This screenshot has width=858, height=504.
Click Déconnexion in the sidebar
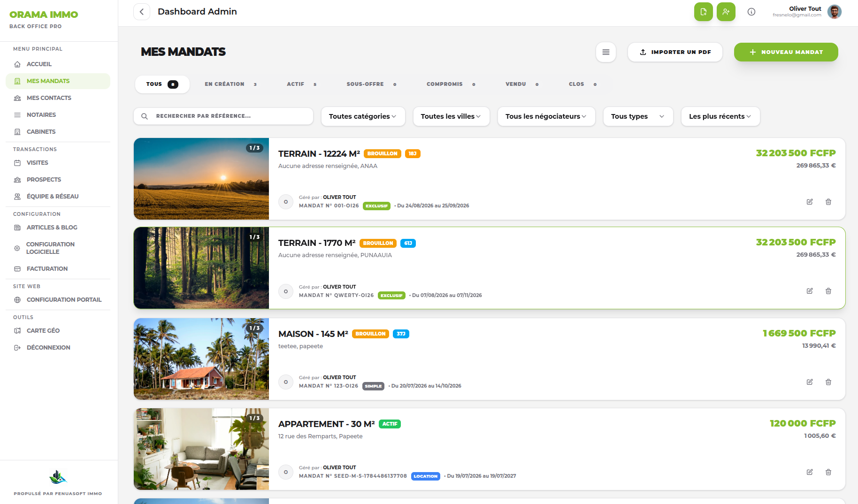[58, 348]
